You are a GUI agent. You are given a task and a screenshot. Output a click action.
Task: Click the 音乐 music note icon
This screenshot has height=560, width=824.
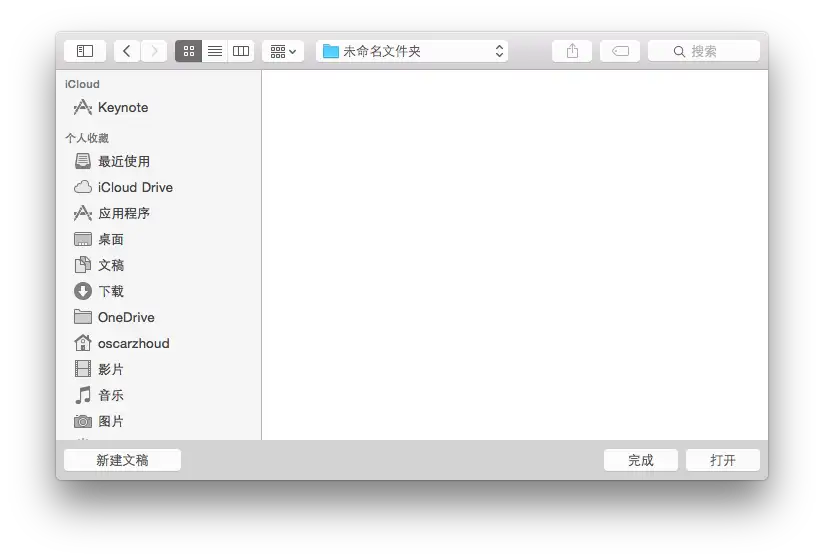[x=83, y=395]
